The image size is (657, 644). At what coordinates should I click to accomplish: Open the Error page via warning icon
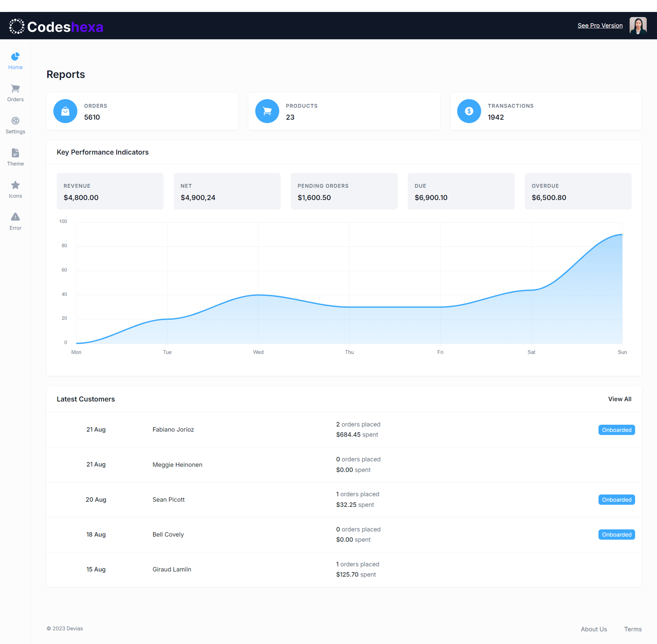[x=15, y=221]
